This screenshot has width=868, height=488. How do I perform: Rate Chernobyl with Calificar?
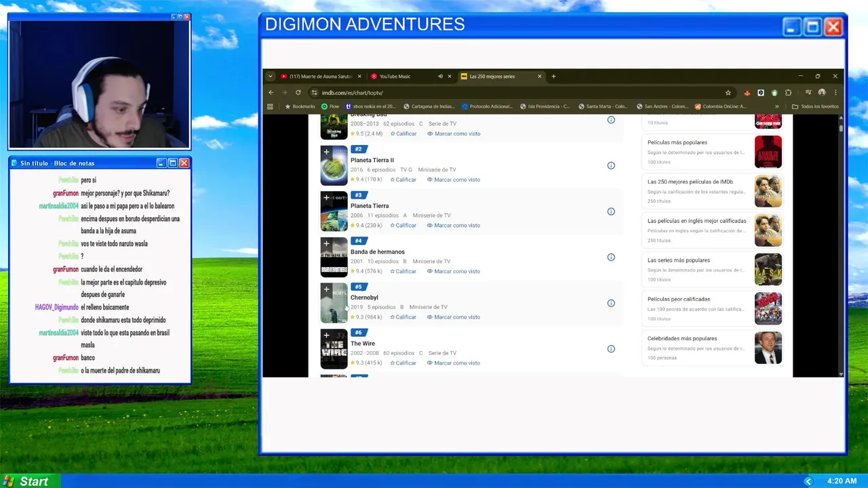403,317
